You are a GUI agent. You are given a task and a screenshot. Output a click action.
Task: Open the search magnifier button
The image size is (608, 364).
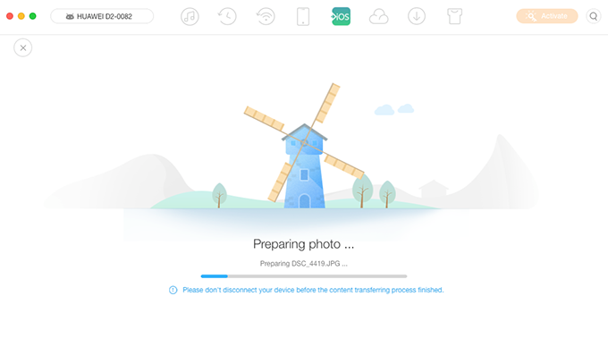(x=594, y=16)
